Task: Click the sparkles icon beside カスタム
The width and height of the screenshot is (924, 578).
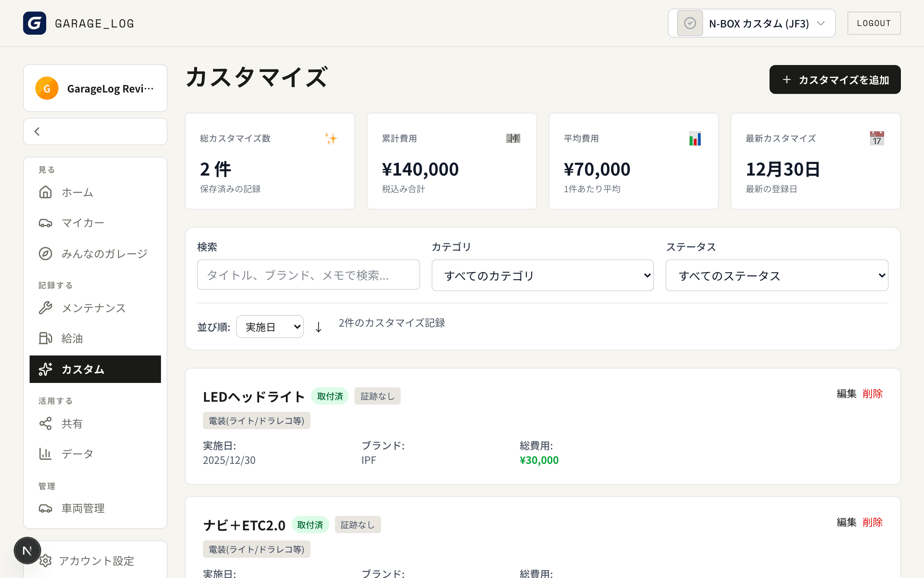Action: [x=45, y=369]
